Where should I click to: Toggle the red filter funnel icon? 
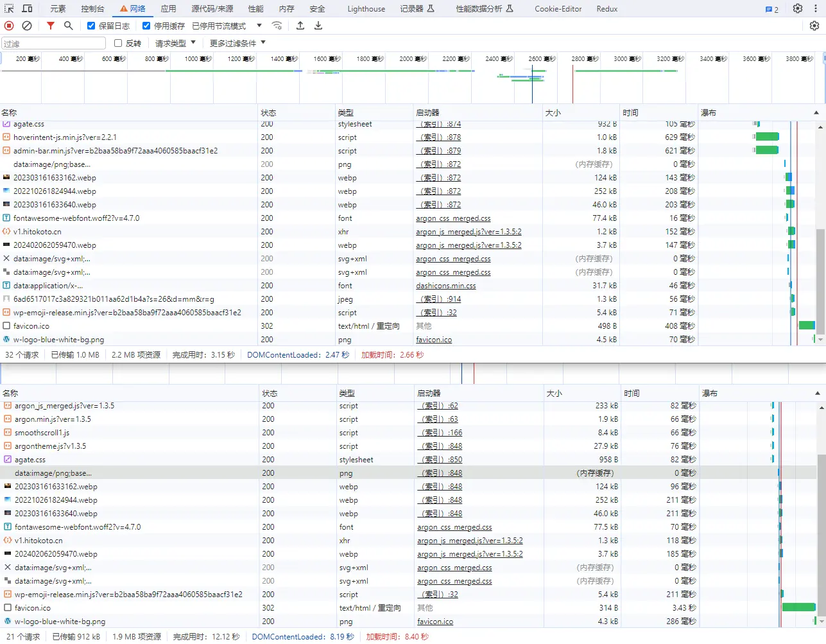click(50, 26)
